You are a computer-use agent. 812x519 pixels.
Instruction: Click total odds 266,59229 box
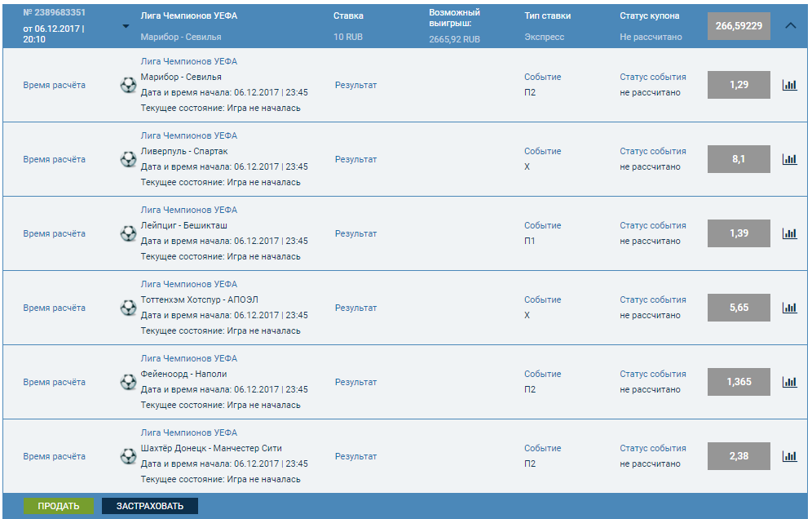739,26
